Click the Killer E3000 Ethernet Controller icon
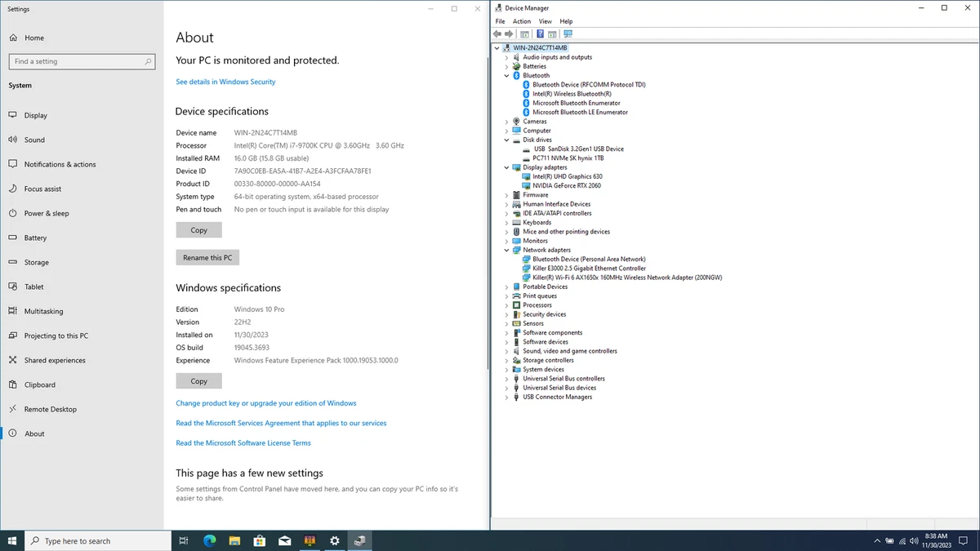 click(x=526, y=268)
